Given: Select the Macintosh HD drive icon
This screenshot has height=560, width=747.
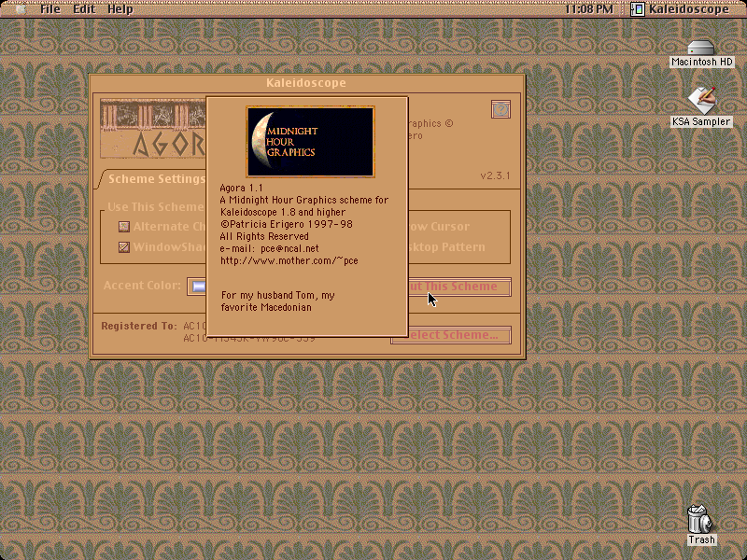Looking at the screenshot, I should click(x=701, y=49).
